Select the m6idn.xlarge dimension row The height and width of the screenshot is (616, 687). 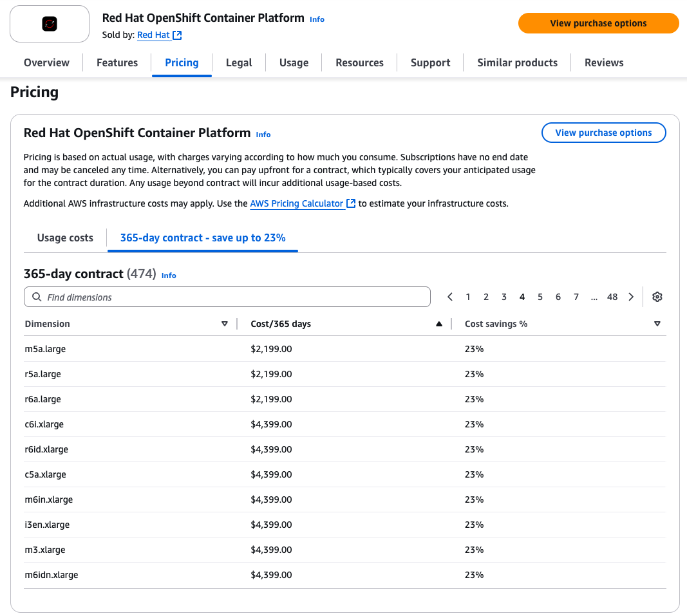(345, 575)
